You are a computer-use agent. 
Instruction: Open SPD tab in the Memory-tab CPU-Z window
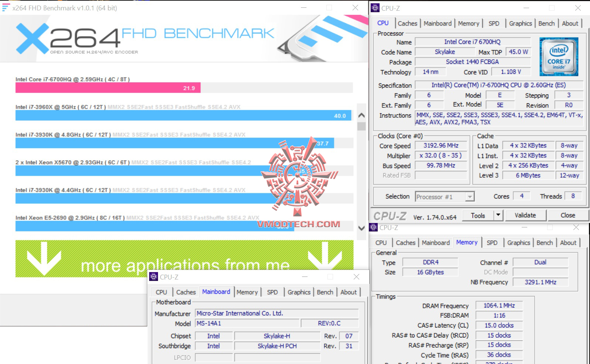tap(492, 243)
